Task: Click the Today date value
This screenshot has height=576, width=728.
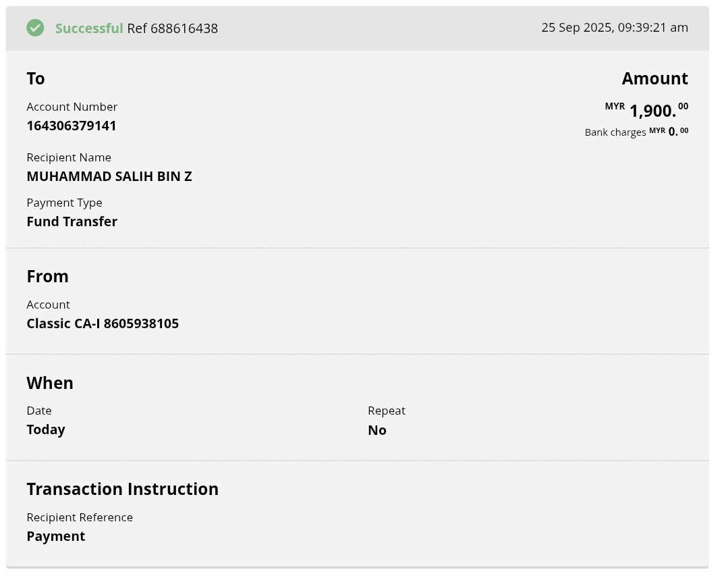Action: coord(46,429)
